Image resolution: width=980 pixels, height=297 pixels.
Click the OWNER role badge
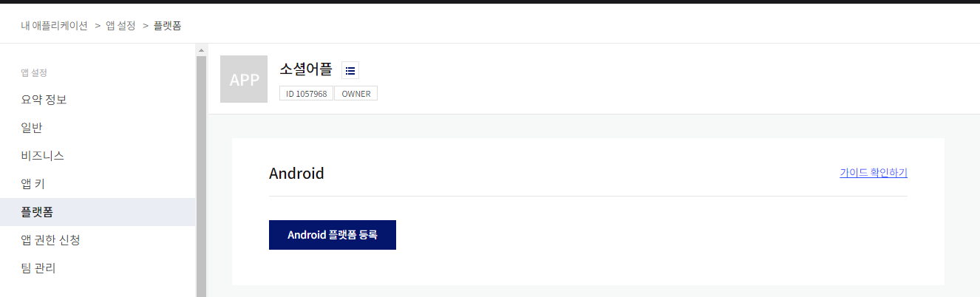tap(356, 94)
